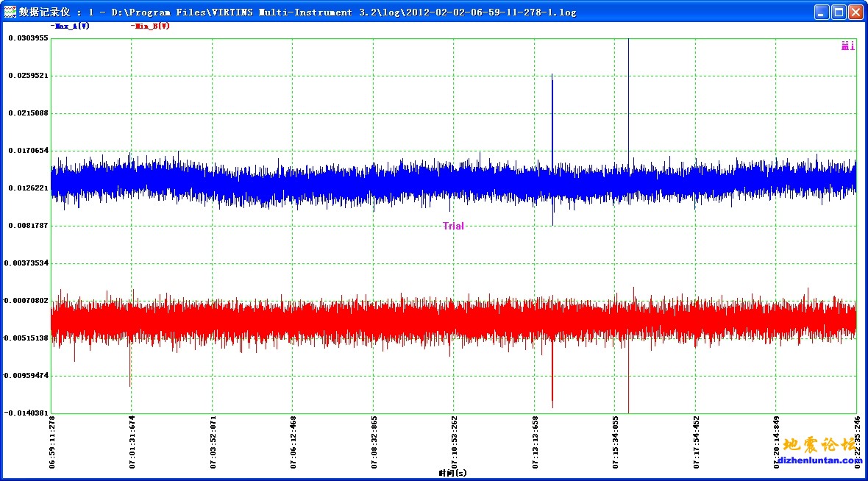Minimize the data logger window
The width and height of the screenshot is (868, 481).
pyautogui.click(x=822, y=12)
